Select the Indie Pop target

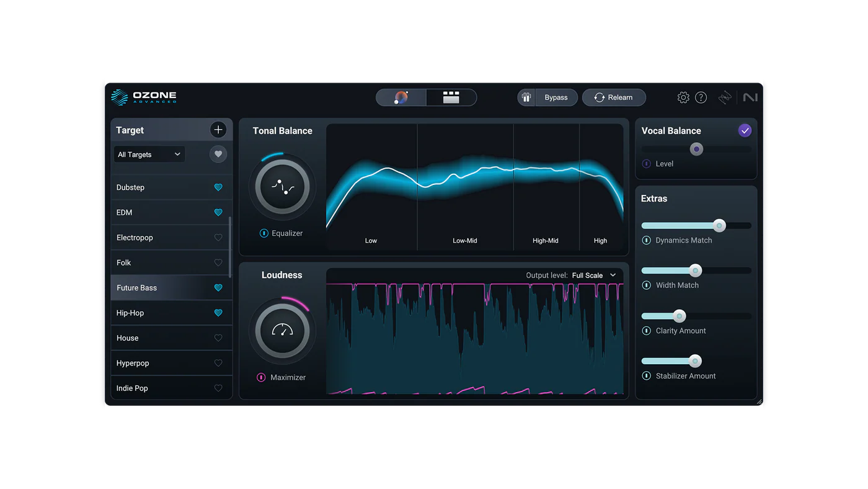click(171, 388)
